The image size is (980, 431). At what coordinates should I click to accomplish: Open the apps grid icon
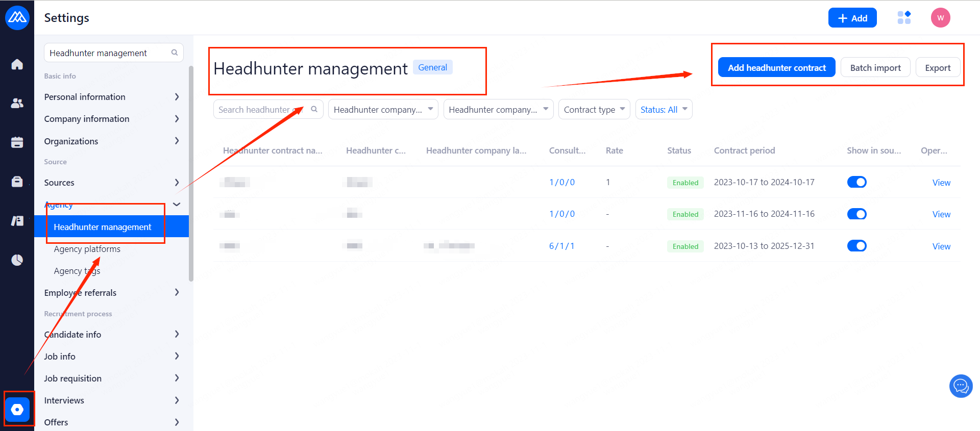904,18
